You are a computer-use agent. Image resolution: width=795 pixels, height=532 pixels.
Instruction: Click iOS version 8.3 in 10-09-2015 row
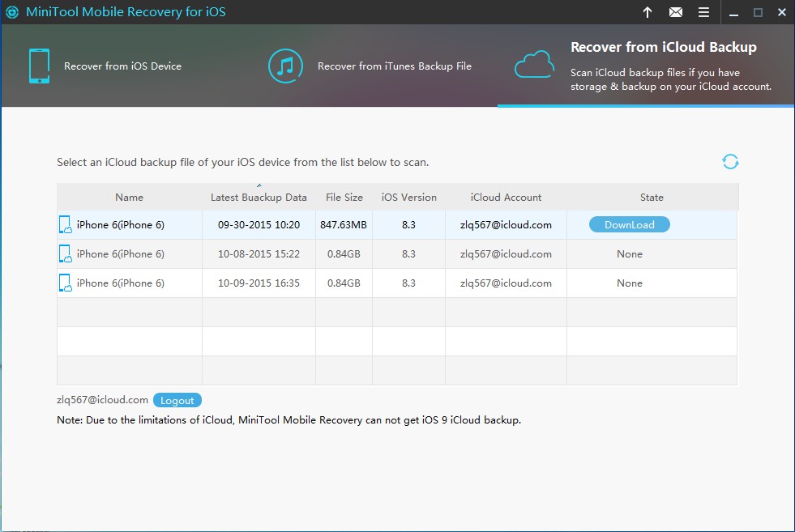coord(408,283)
